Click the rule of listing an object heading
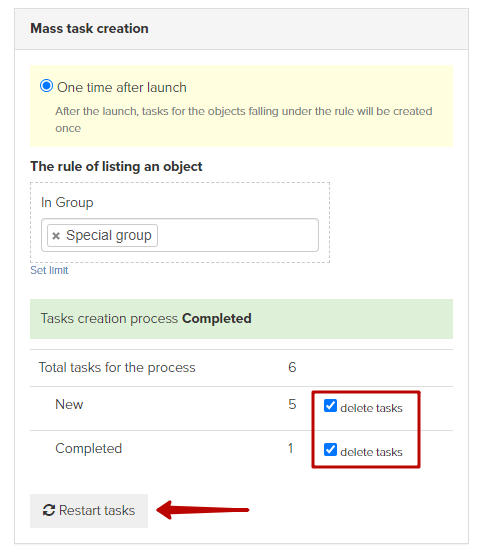 point(116,167)
